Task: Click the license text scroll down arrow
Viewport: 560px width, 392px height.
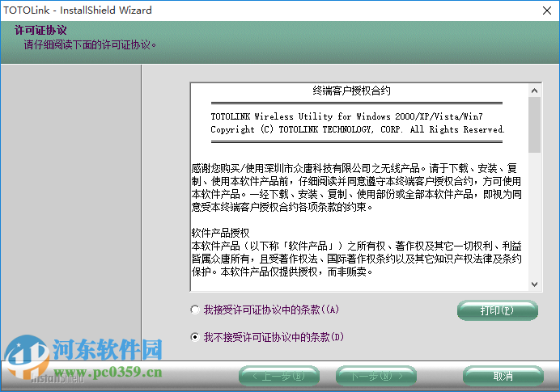Action: (535, 285)
